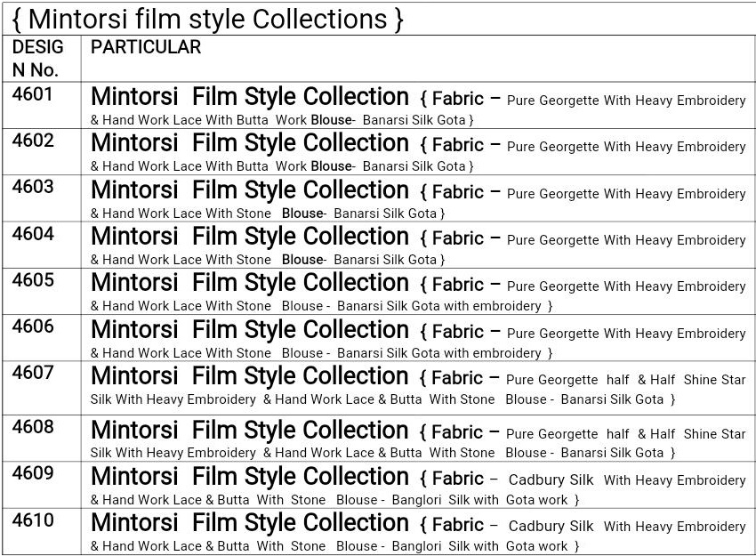Select design number 4608 cell

tap(33, 427)
